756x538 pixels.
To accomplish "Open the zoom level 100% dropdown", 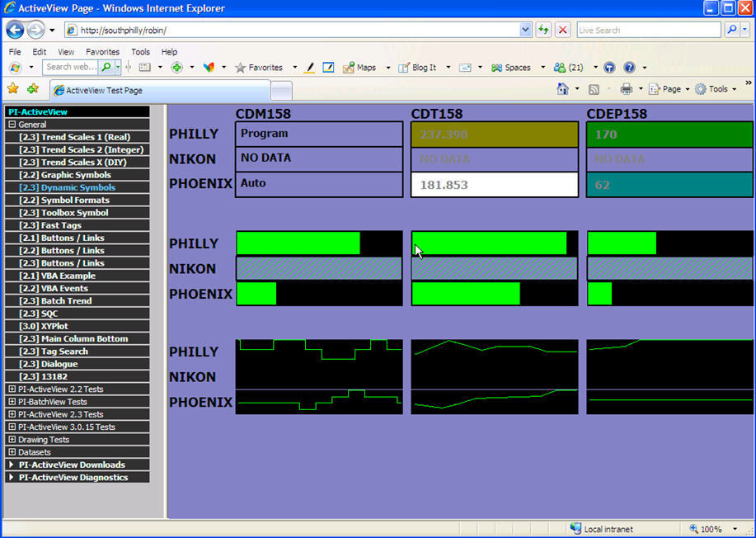I will [x=735, y=529].
